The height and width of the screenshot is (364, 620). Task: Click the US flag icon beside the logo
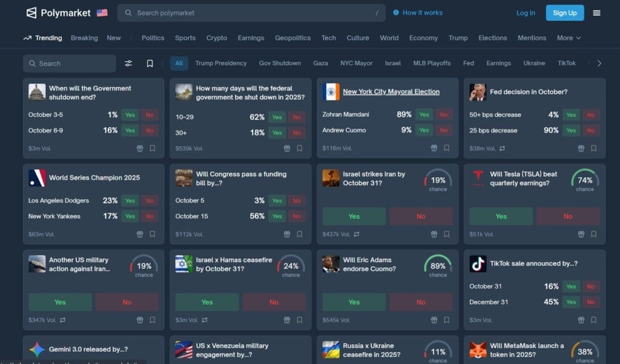(102, 11)
